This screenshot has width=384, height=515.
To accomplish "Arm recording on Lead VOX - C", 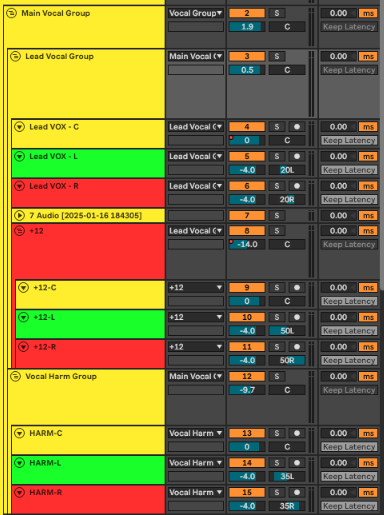I will pyautogui.click(x=297, y=127).
